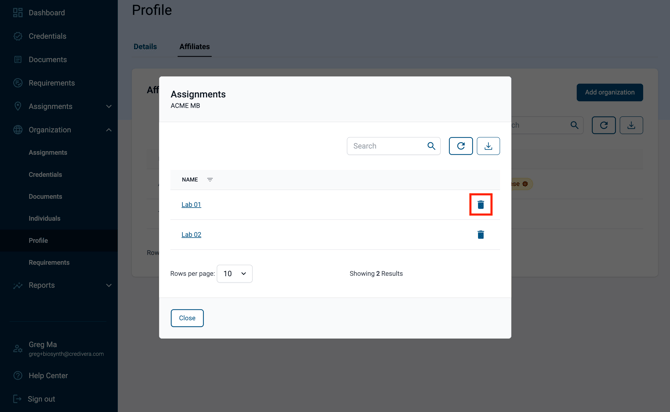Open Lab 02 assignment link
The width and height of the screenshot is (670, 412).
coord(191,235)
